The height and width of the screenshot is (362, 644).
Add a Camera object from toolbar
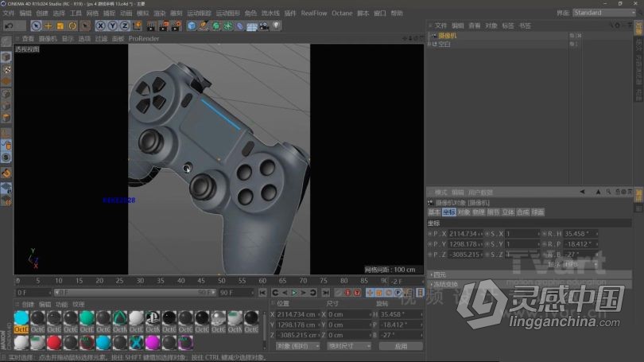click(x=264, y=26)
